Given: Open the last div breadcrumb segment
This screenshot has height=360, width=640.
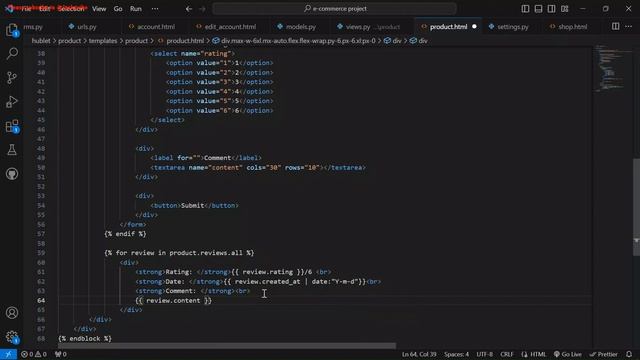Looking at the screenshot, I should 418,41.
